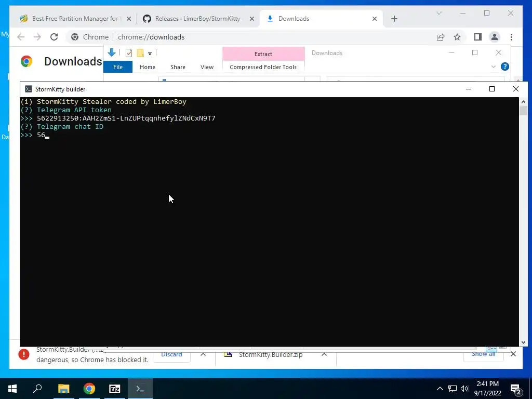The height and width of the screenshot is (399, 532).
Task: Open the Chrome side panel icon
Action: coord(478,37)
